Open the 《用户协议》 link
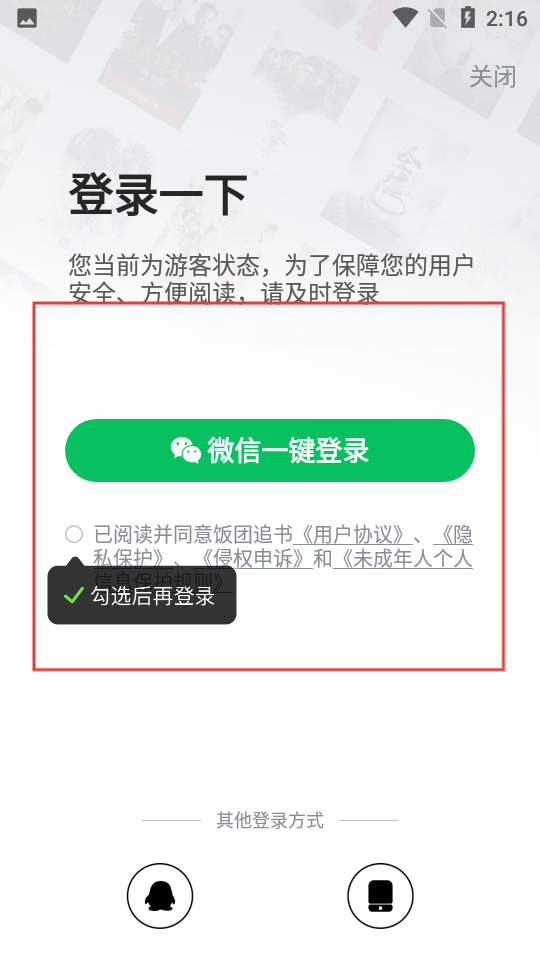This screenshot has width=540, height=960. pos(352,534)
